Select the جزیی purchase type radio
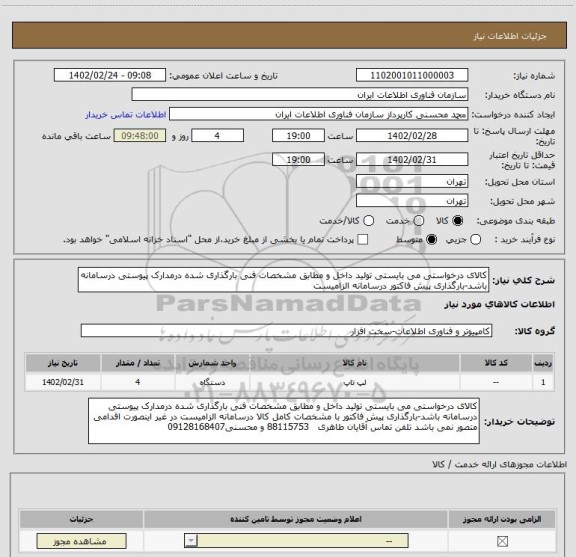576x557 pixels. [475, 240]
